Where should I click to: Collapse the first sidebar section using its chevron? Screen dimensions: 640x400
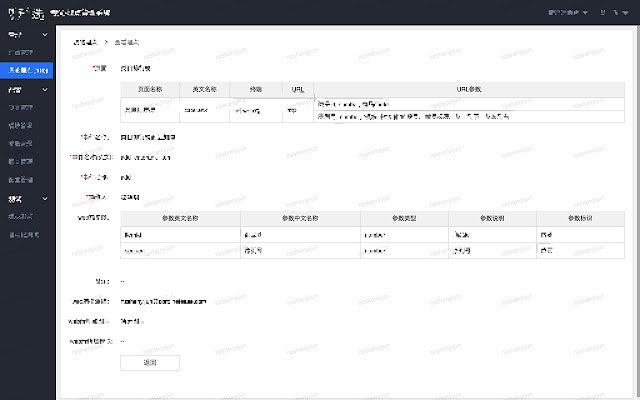pyautogui.click(x=45, y=35)
